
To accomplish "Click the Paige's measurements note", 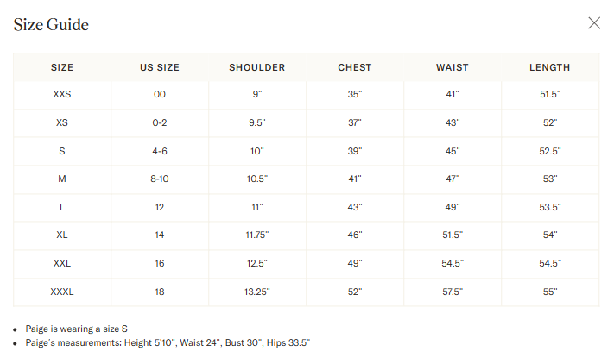I will click(168, 343).
